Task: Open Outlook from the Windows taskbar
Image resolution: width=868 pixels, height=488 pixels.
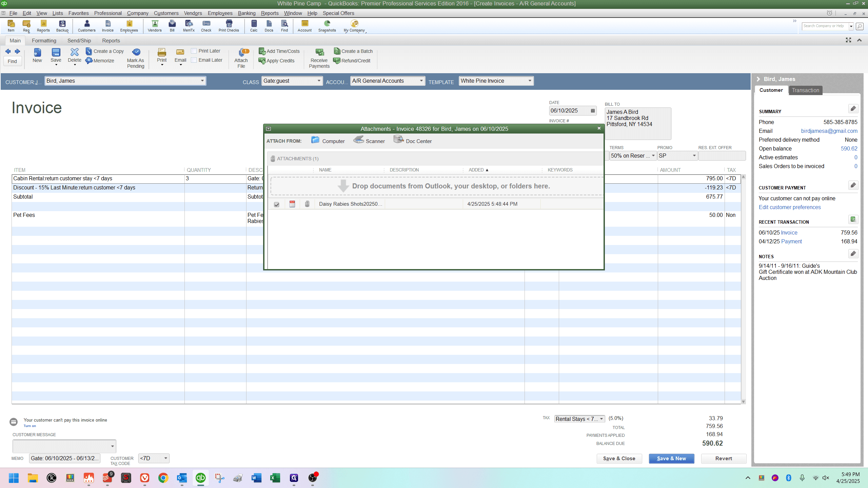Action: click(x=182, y=478)
